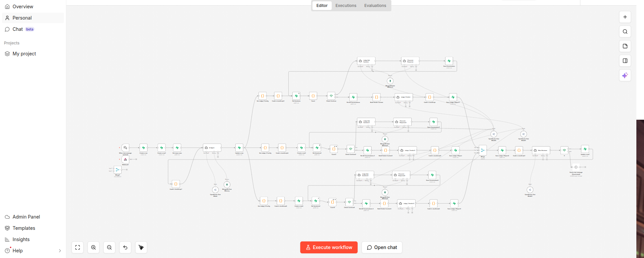Image resolution: width=644 pixels, height=258 pixels.
Task: Tidy up the workflow nodes
Action: [x=141, y=247]
